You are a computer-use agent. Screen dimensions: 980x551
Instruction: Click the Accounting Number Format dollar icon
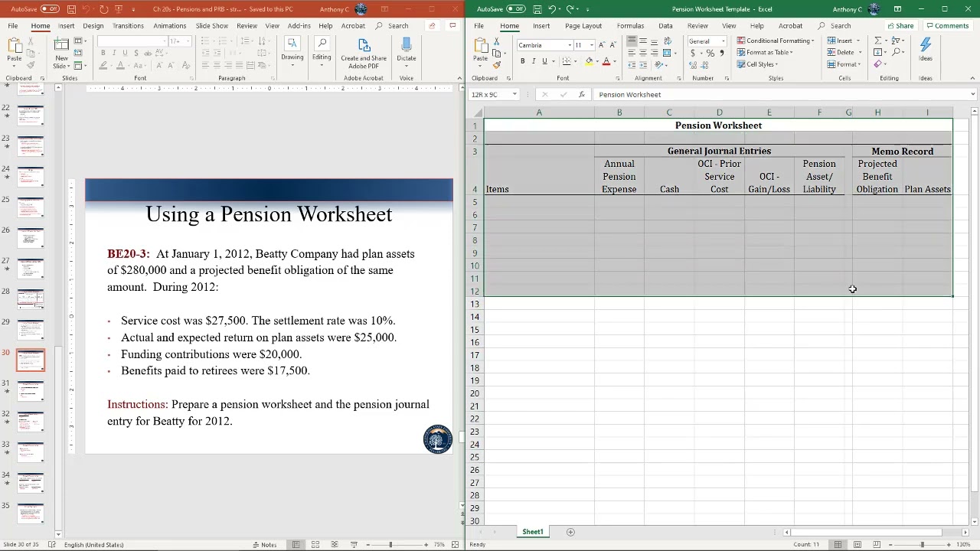[693, 53]
